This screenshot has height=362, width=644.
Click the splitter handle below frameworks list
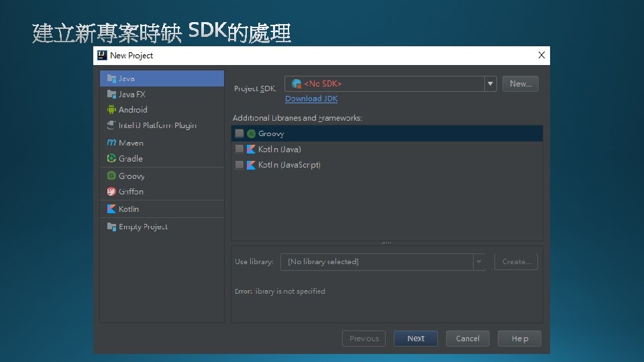pyautogui.click(x=387, y=243)
